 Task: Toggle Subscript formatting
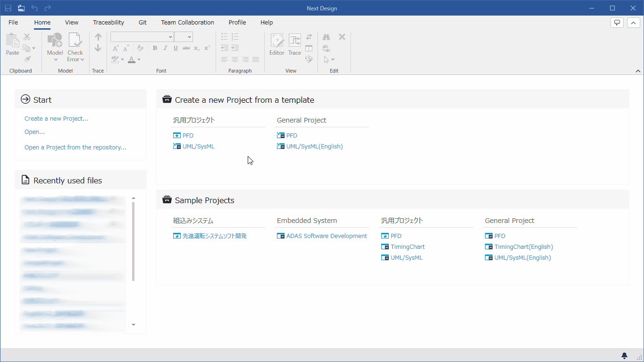pos(197,48)
